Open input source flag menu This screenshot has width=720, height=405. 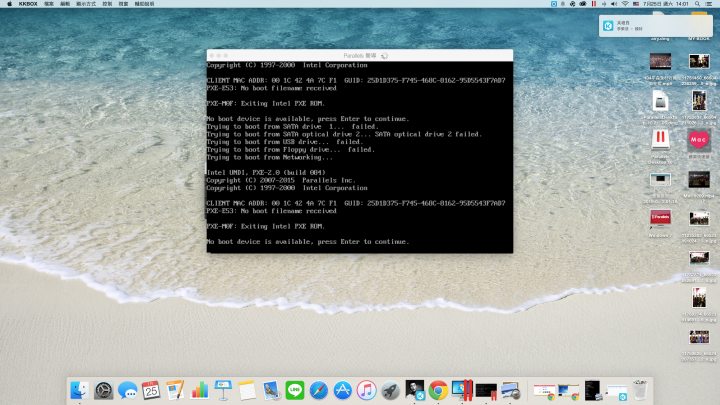636,4
